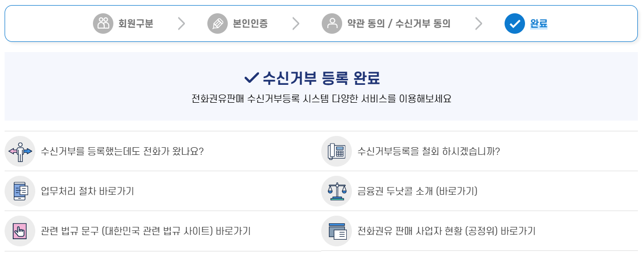Click the window list icon for 사업자 현황

click(x=337, y=231)
